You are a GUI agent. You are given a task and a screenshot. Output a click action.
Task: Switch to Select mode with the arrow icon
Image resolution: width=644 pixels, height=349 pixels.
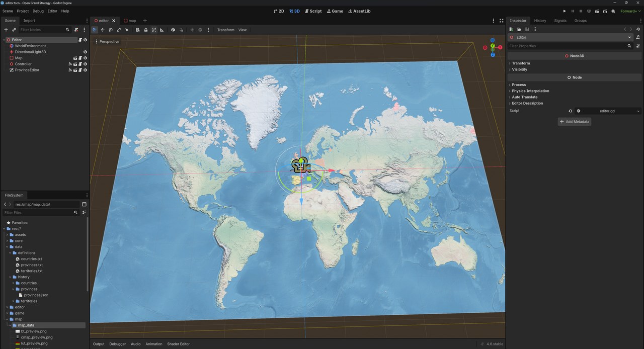click(x=127, y=30)
